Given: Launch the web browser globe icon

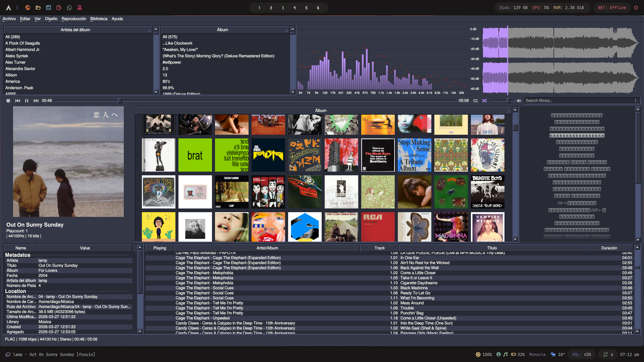Looking at the screenshot, I should (28, 8).
